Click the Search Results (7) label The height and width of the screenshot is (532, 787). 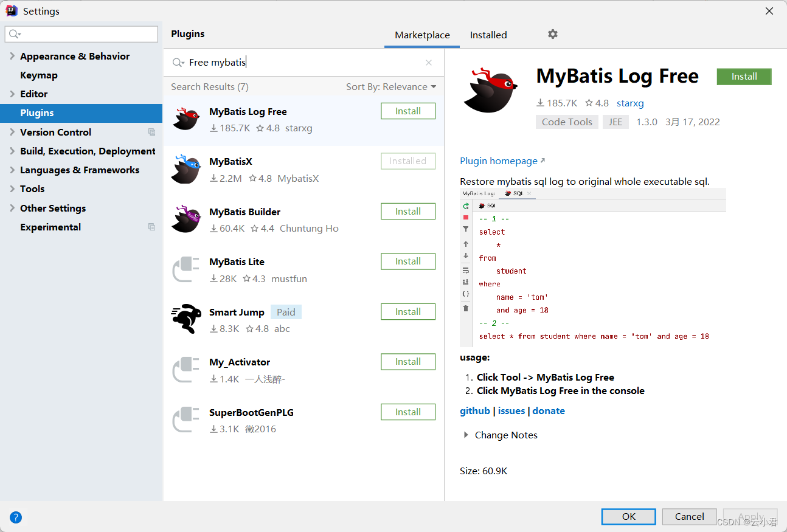tap(210, 87)
